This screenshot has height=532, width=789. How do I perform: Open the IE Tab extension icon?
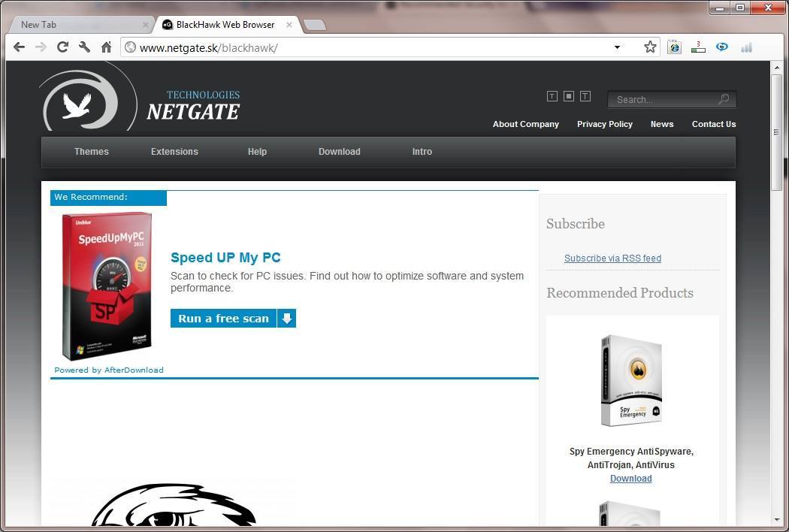click(674, 47)
